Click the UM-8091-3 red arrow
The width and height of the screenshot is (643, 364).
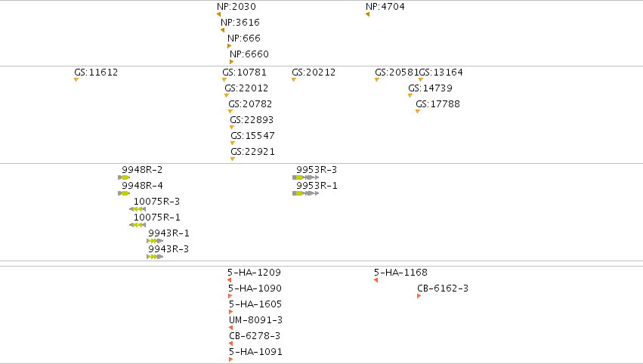[x=231, y=328]
